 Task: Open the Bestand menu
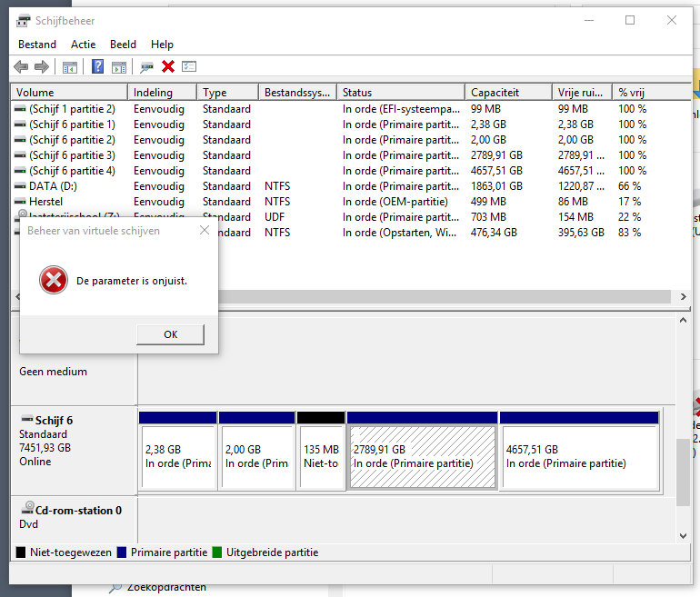pos(37,45)
